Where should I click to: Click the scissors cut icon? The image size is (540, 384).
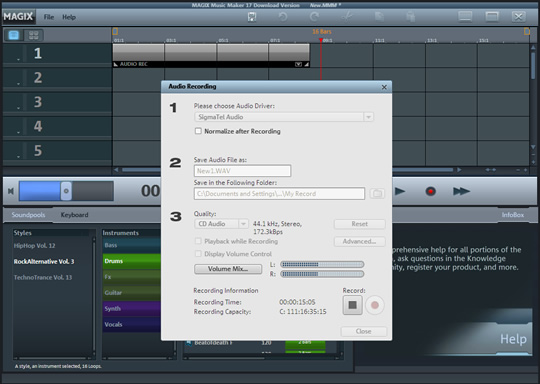click(347, 17)
